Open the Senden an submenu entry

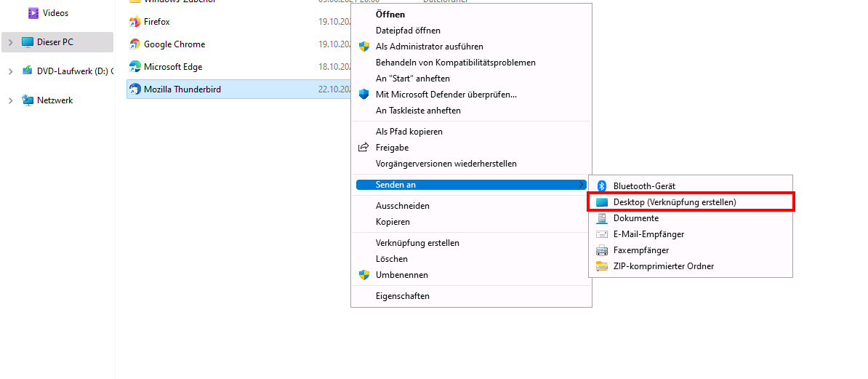coord(471,185)
